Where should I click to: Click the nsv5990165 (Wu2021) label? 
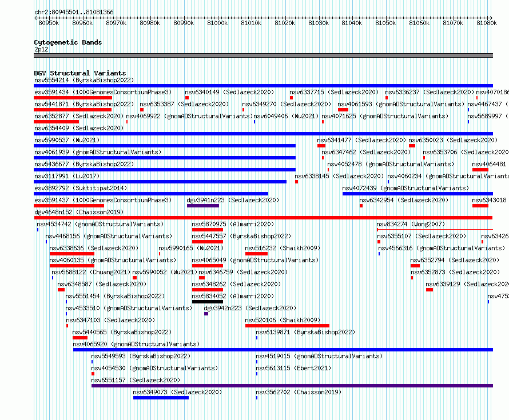click(x=191, y=248)
